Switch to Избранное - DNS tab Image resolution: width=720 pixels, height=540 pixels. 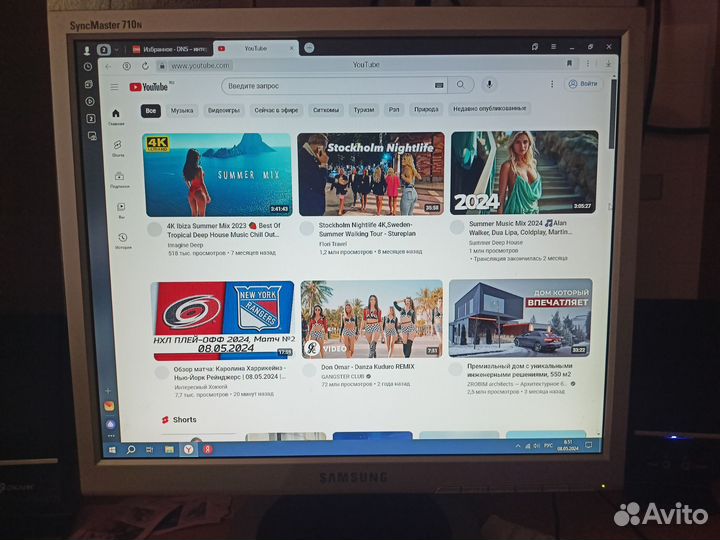(x=169, y=49)
